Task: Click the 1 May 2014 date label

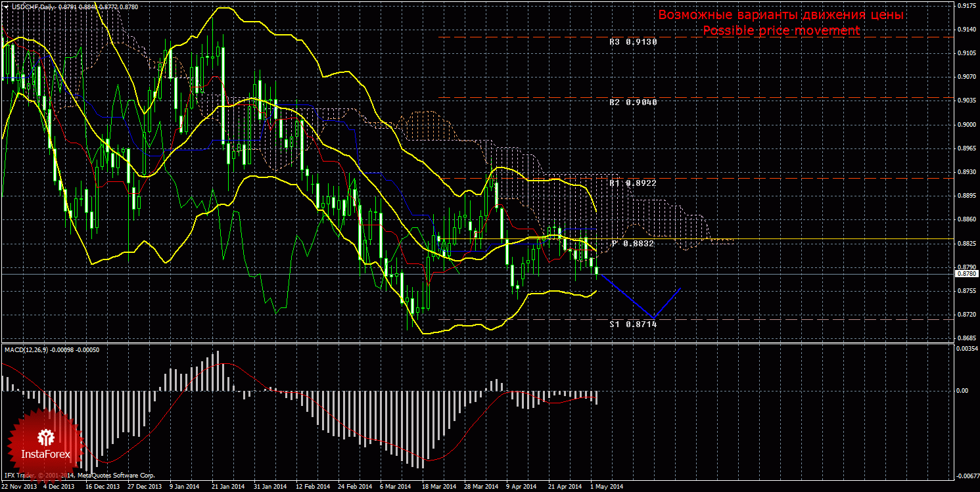Action: tap(605, 487)
